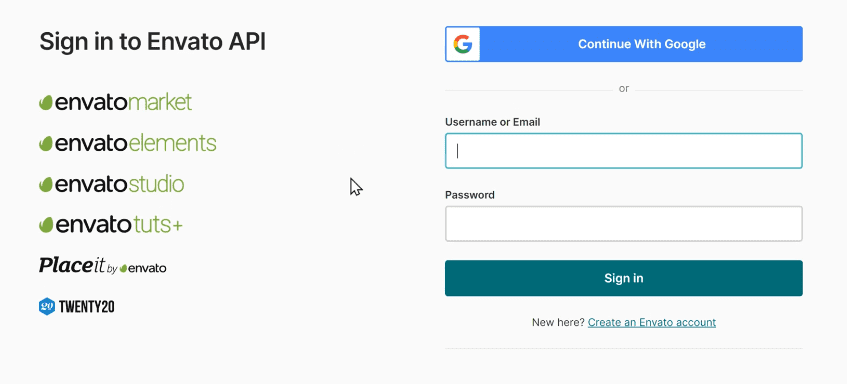This screenshot has width=847, height=384.
Task: Click the Twenty20 logo
Action: pos(77,307)
